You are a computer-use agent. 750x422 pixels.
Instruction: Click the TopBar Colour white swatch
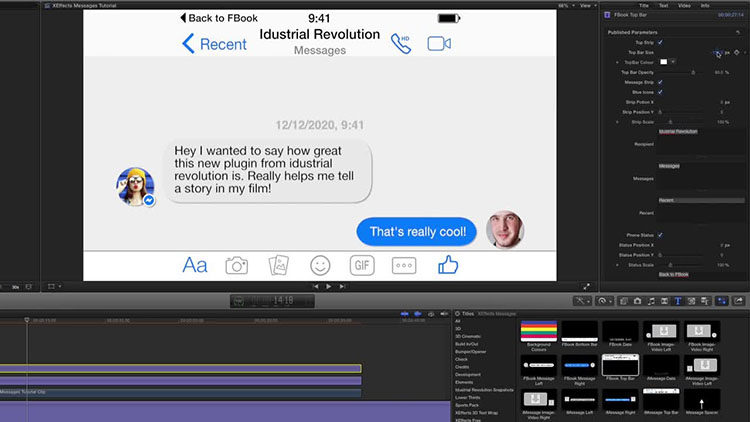tap(663, 62)
